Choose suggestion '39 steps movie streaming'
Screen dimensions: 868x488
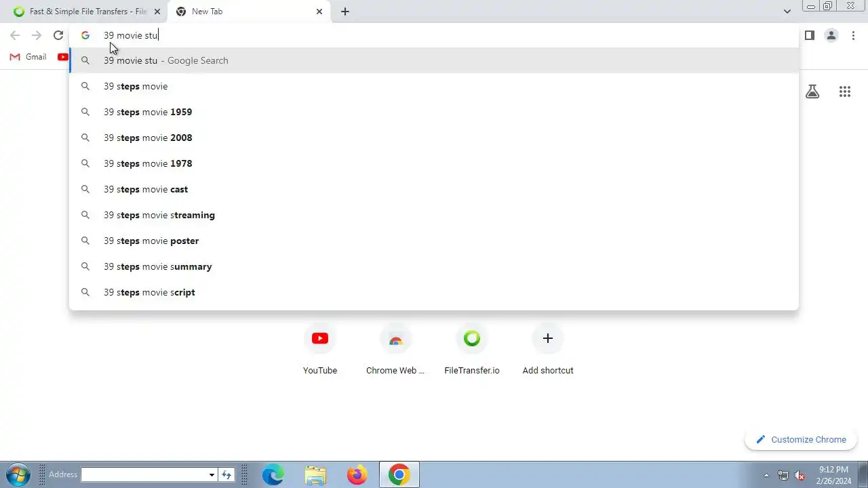click(x=434, y=215)
